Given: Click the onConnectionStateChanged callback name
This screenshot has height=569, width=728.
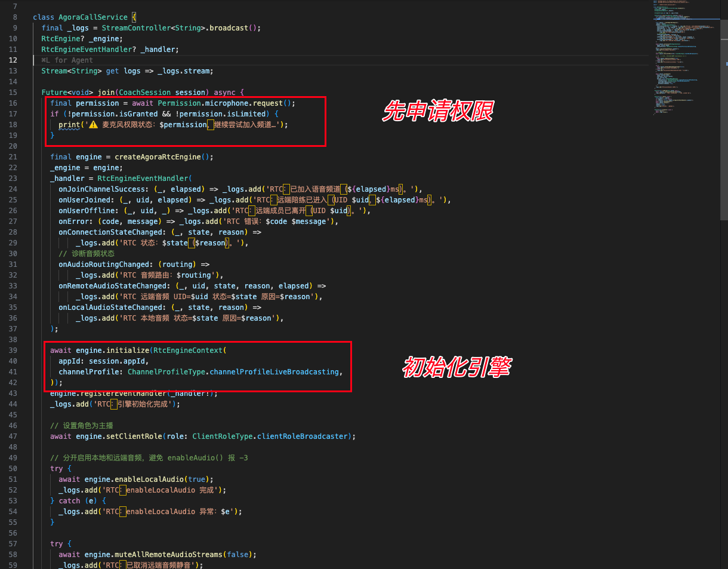Looking at the screenshot, I should coord(110,232).
